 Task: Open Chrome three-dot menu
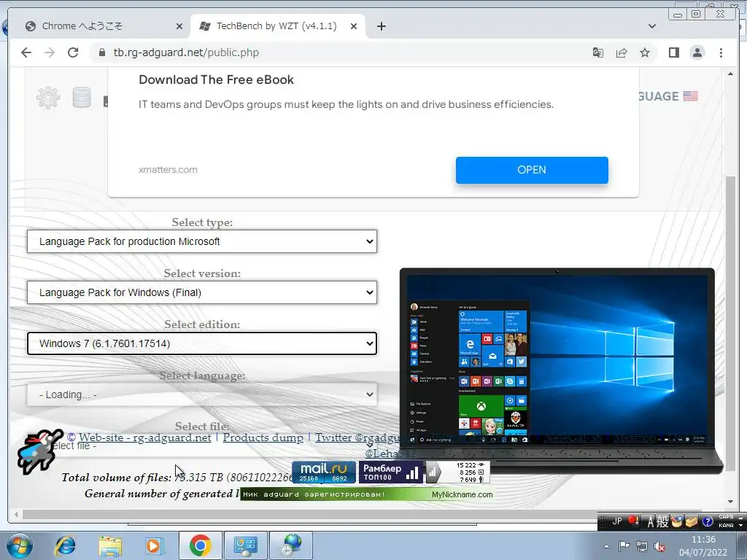(x=721, y=52)
